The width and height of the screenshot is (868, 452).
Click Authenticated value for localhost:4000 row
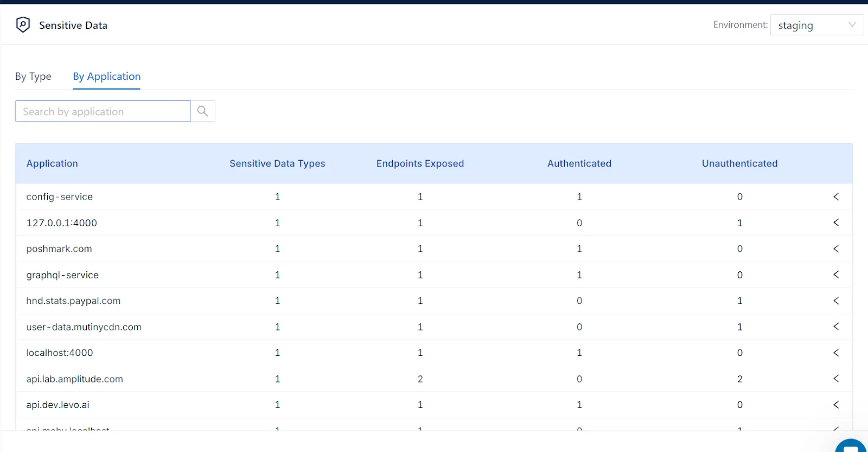579,353
